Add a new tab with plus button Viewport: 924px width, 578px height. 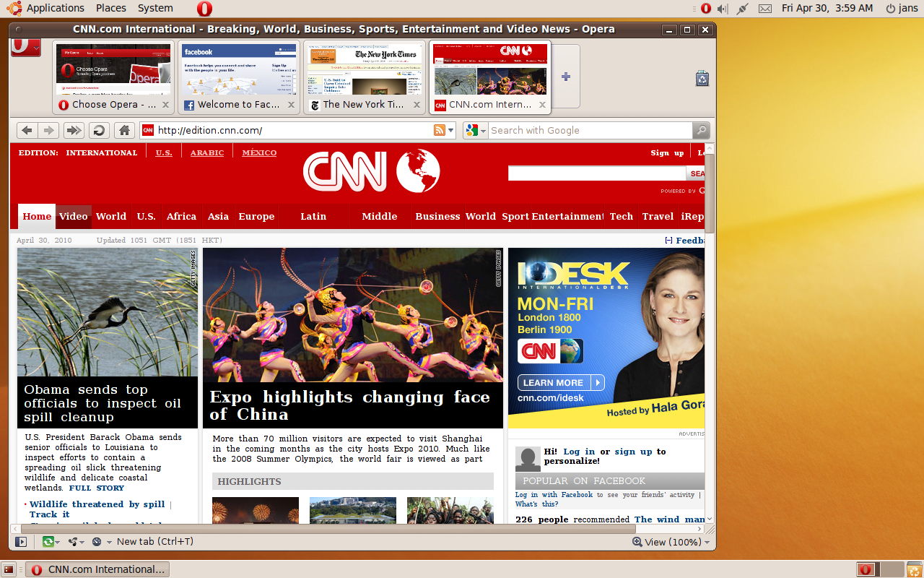tap(566, 77)
